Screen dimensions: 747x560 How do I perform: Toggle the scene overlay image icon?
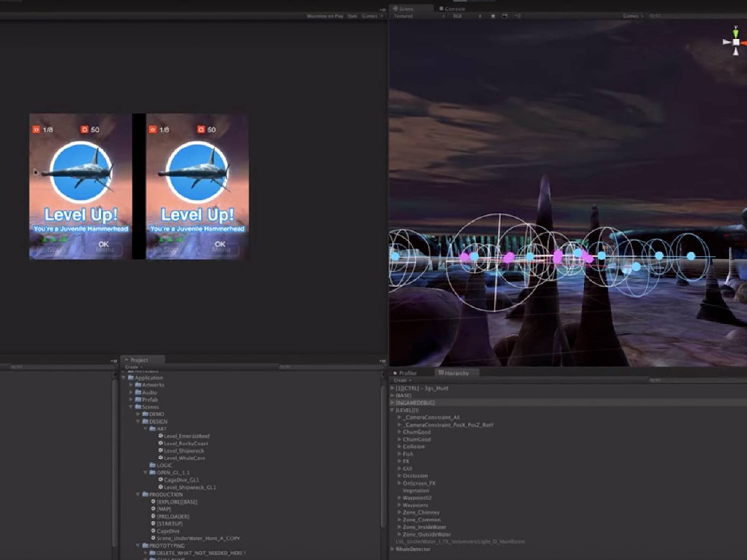coord(505,16)
